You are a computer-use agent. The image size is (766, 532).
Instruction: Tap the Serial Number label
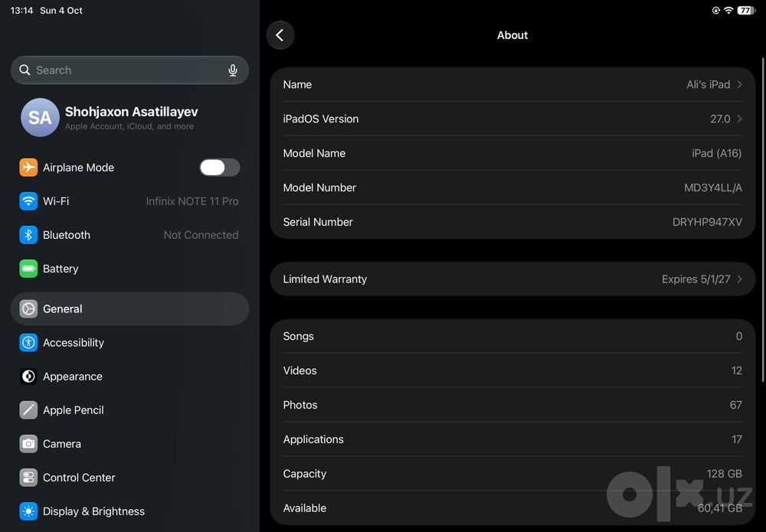click(x=318, y=222)
